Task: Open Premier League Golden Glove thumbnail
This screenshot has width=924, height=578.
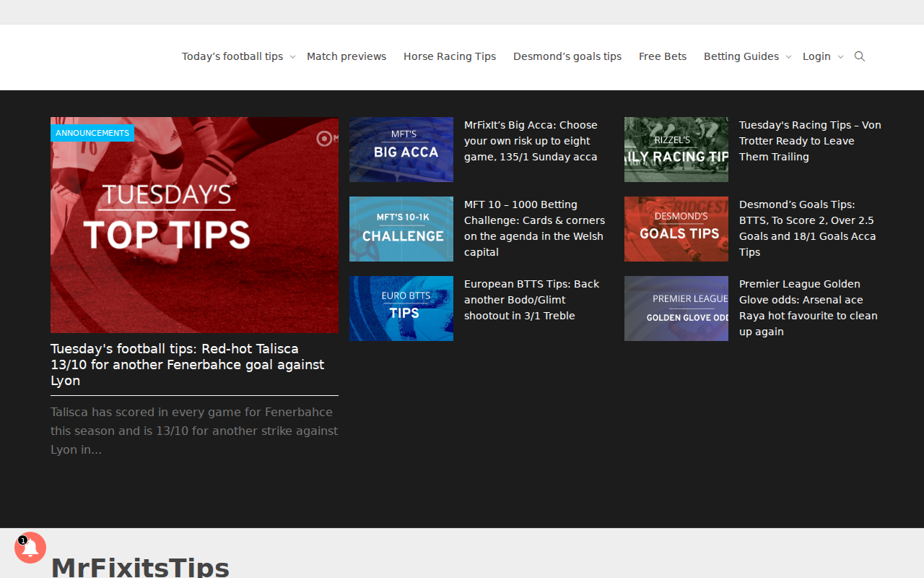Action: (676, 309)
